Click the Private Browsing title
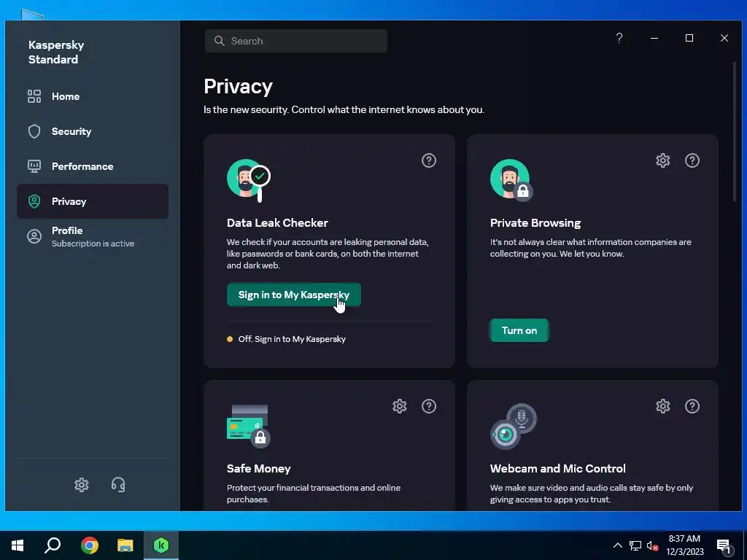Screen dimensions: 747x560 tap(535, 223)
